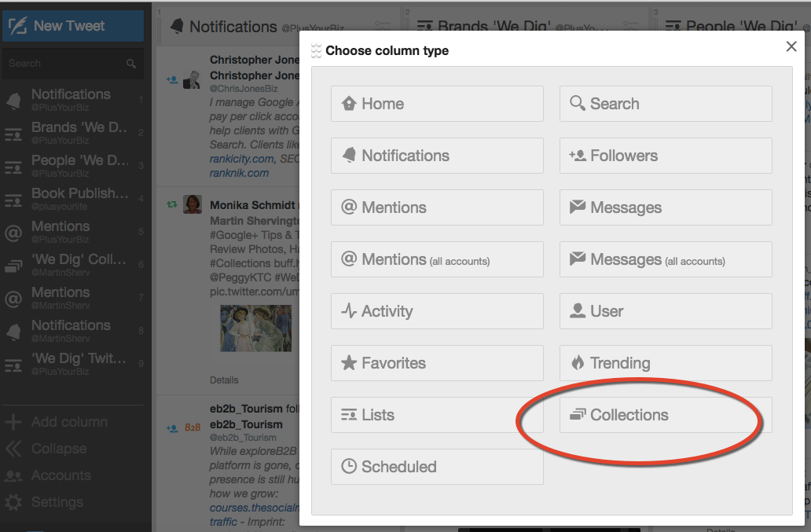Choose the Messages column type
This screenshot has width=811, height=532.
pyautogui.click(x=666, y=207)
